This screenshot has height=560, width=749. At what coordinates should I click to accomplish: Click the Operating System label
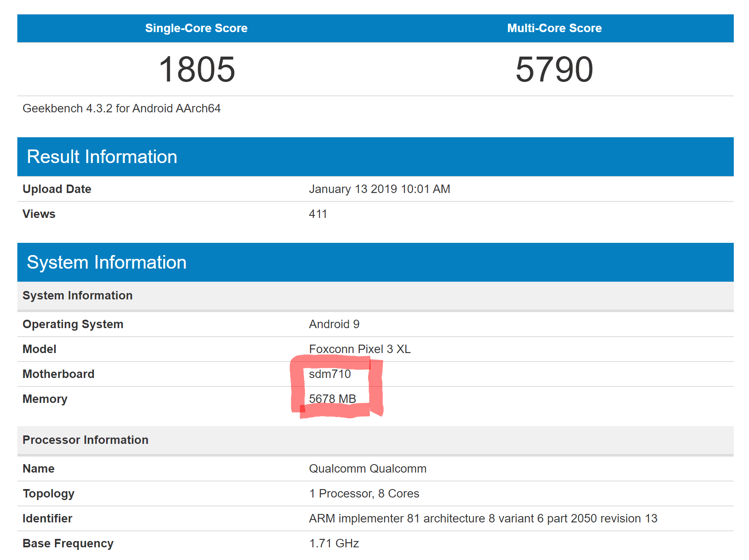[x=73, y=324]
